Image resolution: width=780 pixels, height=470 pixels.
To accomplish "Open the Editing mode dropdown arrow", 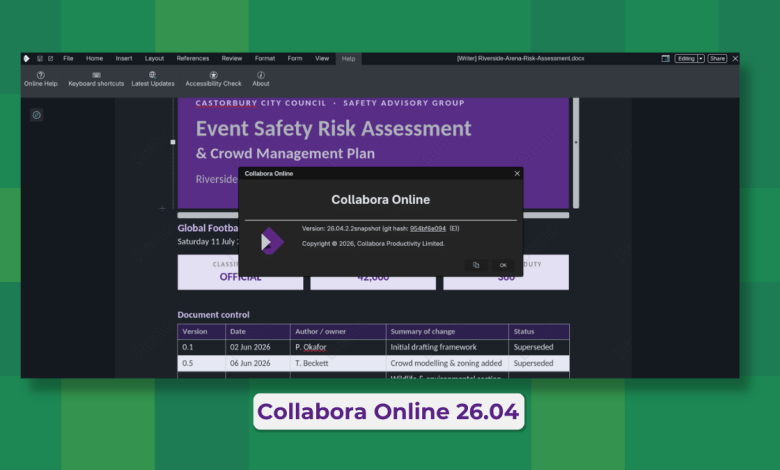I will pos(701,59).
